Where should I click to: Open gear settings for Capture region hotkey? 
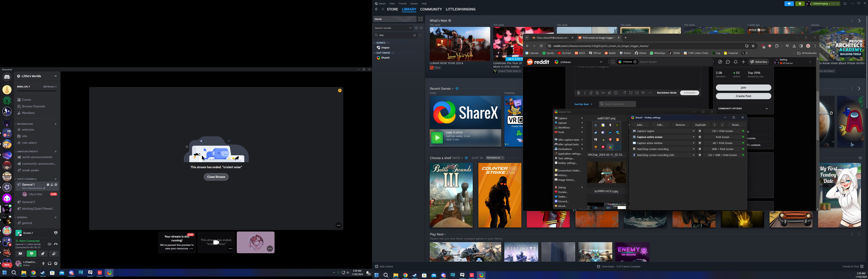click(700, 131)
